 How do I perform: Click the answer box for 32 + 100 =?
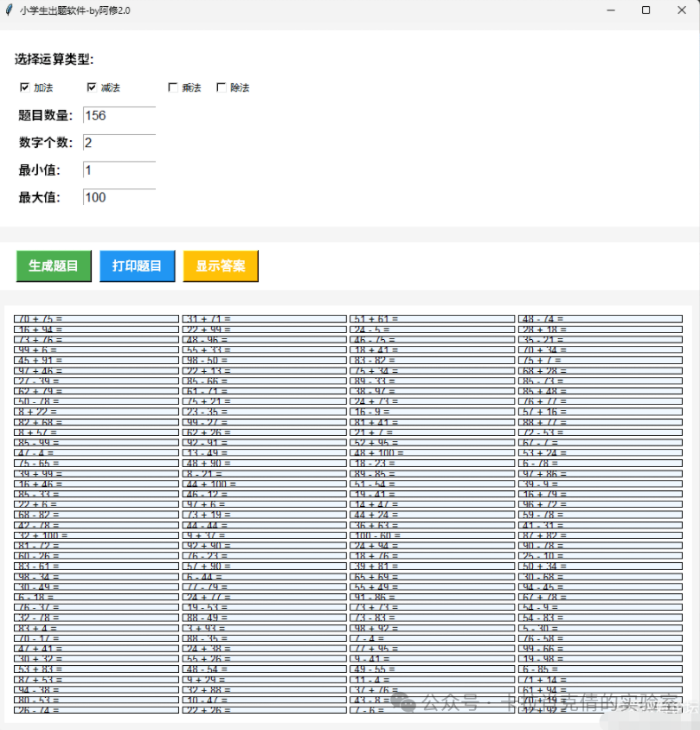[95, 535]
